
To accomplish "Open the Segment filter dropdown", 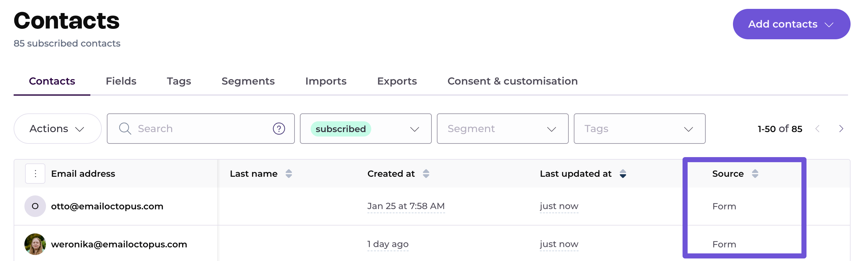I will (502, 129).
